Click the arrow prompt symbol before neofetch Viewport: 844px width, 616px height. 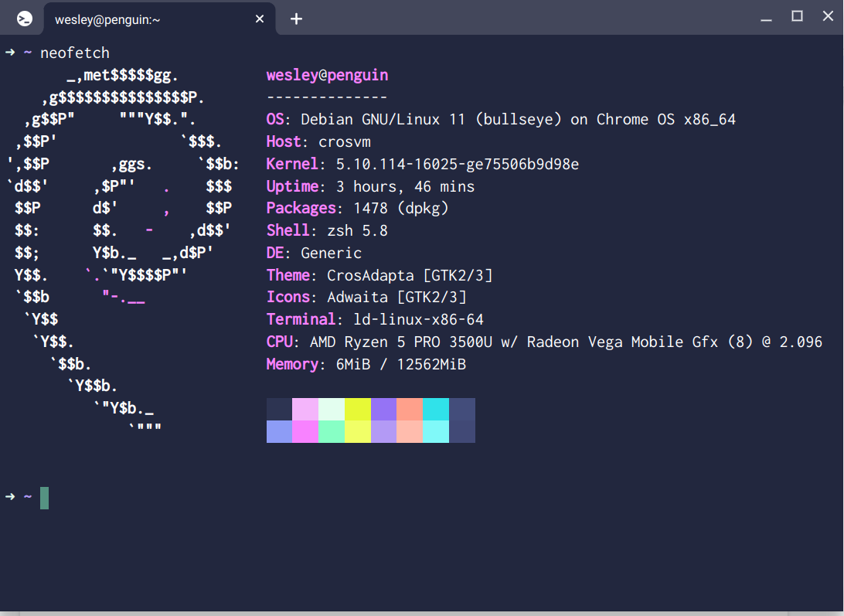click(x=10, y=53)
